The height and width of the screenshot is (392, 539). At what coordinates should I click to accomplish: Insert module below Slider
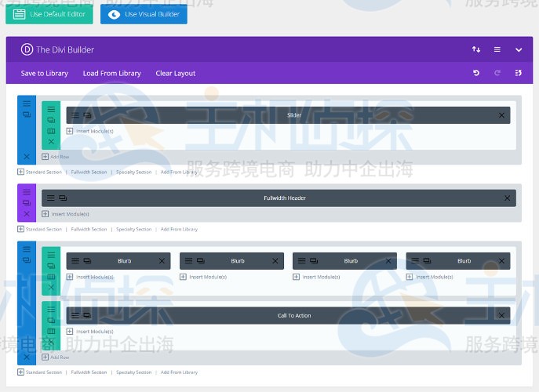[89, 131]
